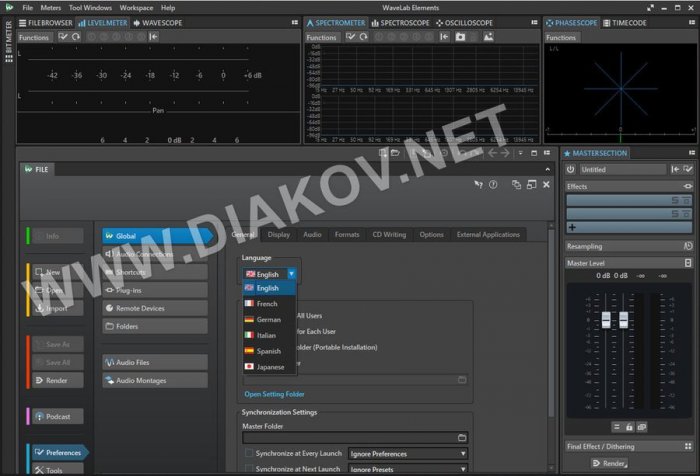This screenshot has height=476, width=700.
Task: Toggle the Master Section power button
Action: (570, 170)
